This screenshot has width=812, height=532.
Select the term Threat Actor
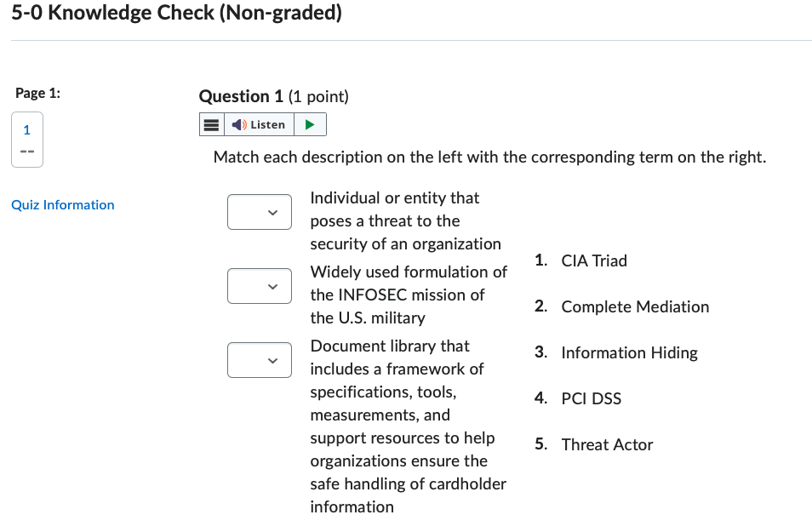click(607, 444)
